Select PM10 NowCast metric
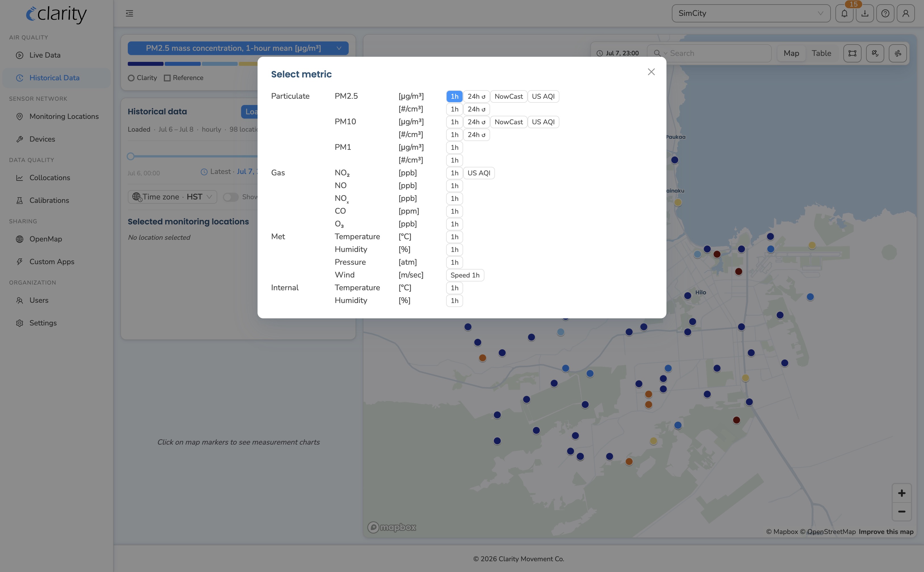The image size is (924, 572). coord(509,122)
